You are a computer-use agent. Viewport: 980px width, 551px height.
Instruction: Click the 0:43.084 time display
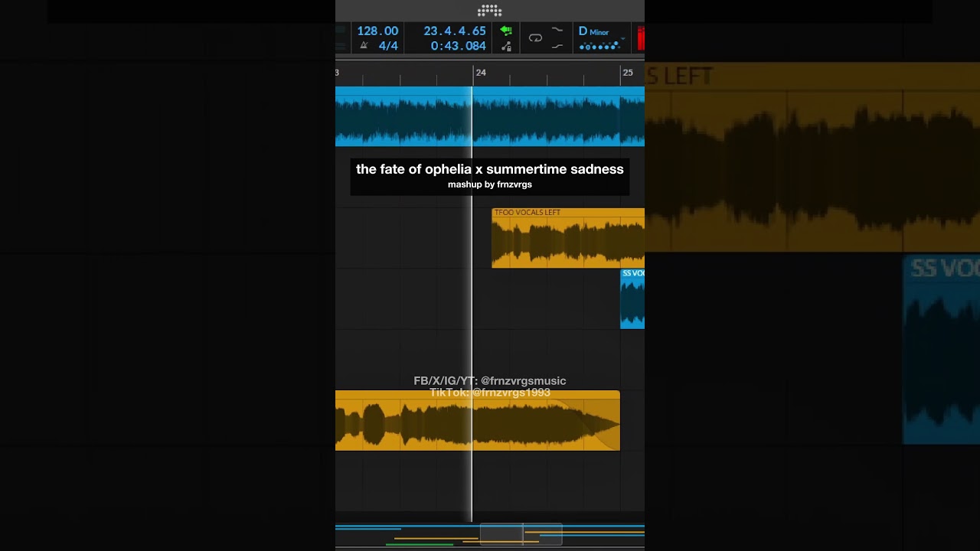458,46
